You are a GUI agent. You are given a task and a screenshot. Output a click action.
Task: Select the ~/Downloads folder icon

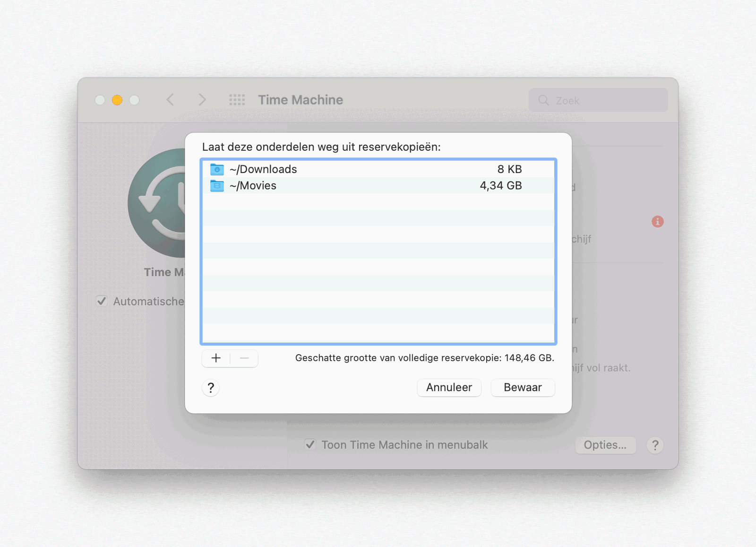point(217,169)
